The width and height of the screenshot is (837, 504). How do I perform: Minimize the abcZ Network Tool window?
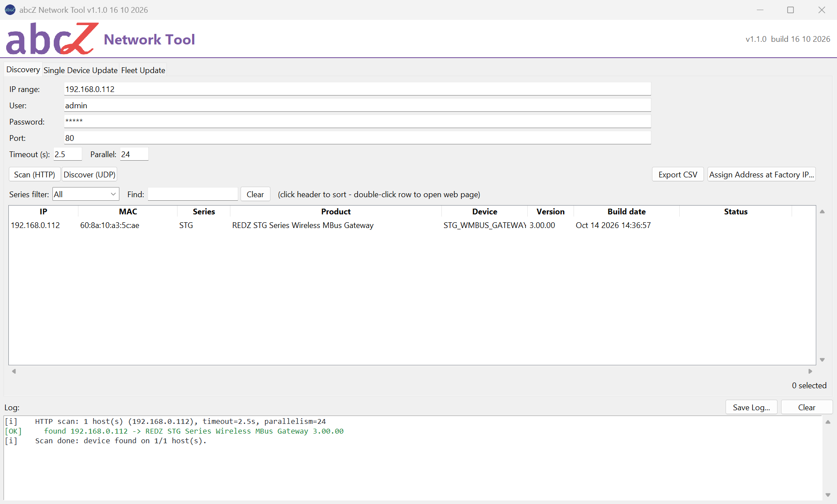pos(760,10)
